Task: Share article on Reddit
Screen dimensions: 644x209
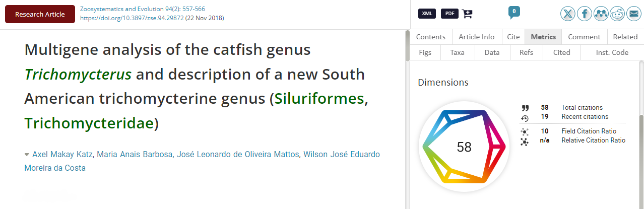Action: click(x=617, y=14)
